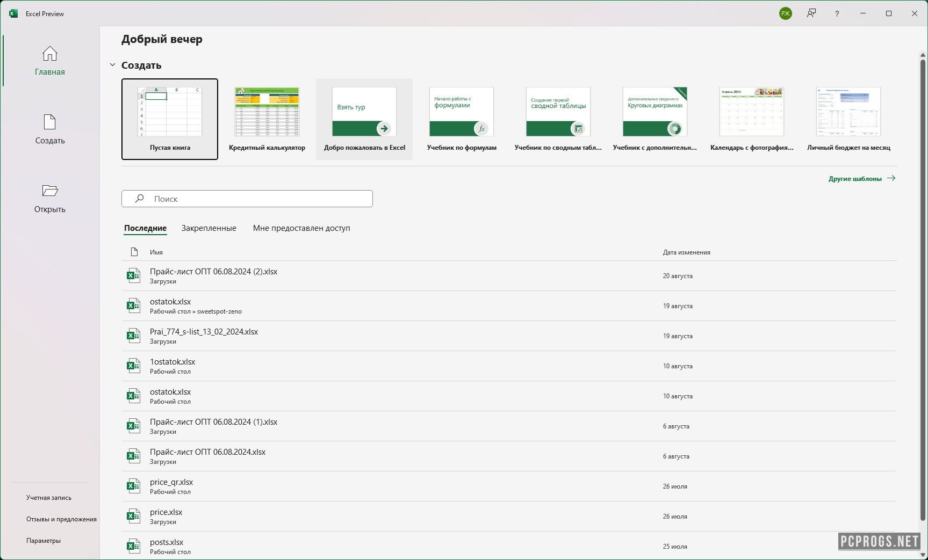Click the scrollbar down arrow
928x560 pixels.
point(923,555)
